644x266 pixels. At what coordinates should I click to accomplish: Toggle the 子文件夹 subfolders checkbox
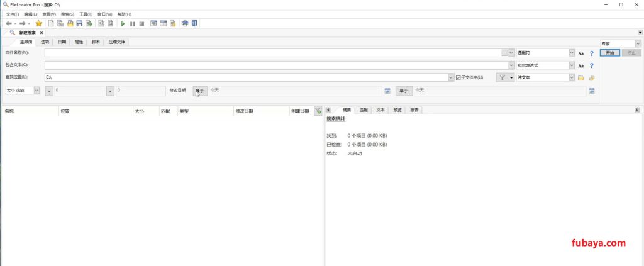[x=458, y=77]
